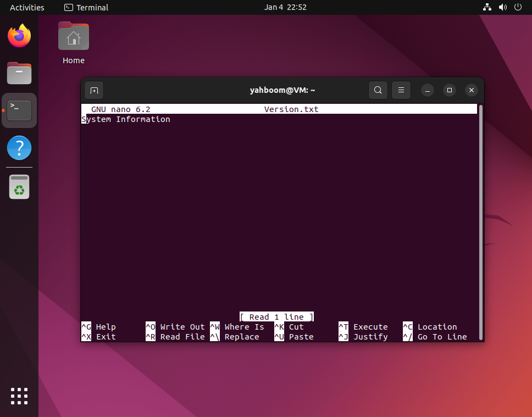Open the system power menu
Viewport: 532px width, 417px height.
[517, 7]
